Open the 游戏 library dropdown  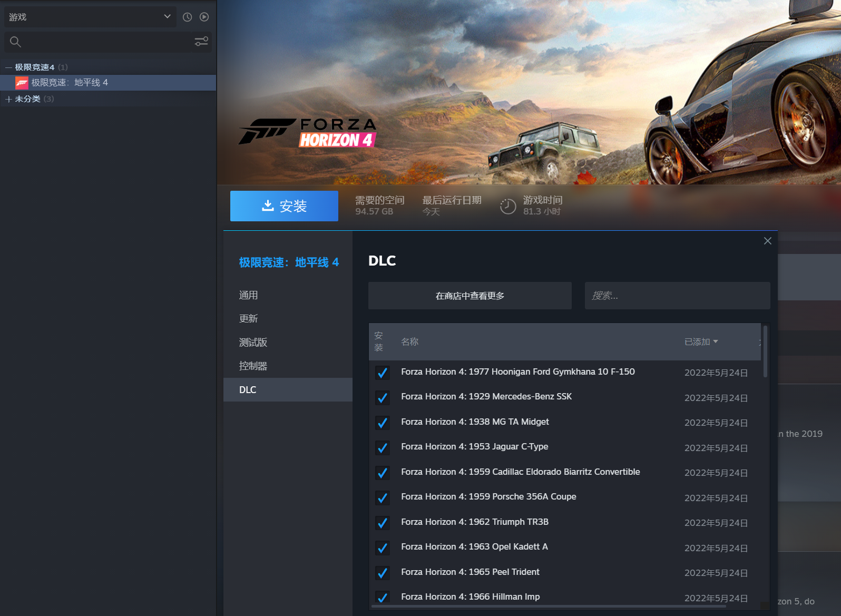click(90, 17)
